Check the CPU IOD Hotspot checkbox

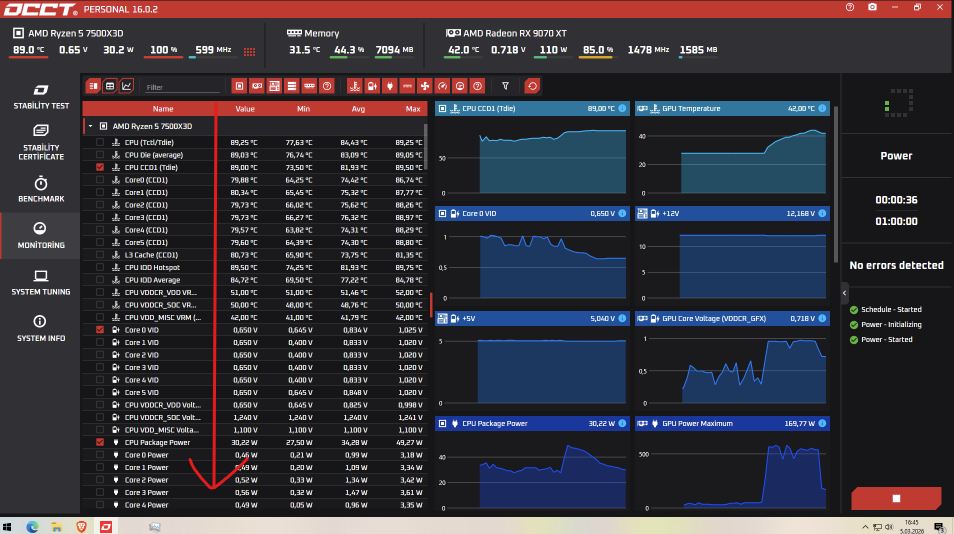coord(100,268)
